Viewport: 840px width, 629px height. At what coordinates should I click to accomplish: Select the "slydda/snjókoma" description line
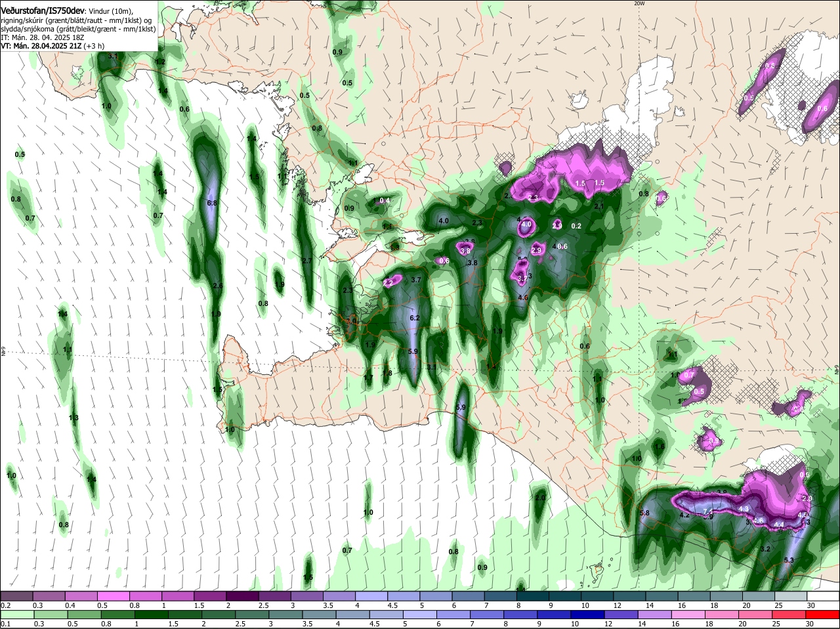pyautogui.click(x=78, y=29)
